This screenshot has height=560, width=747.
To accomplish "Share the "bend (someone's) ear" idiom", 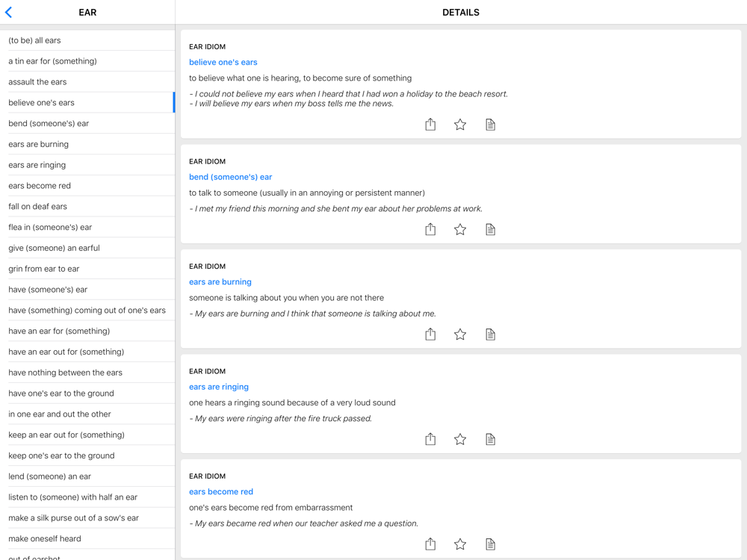I will [430, 229].
